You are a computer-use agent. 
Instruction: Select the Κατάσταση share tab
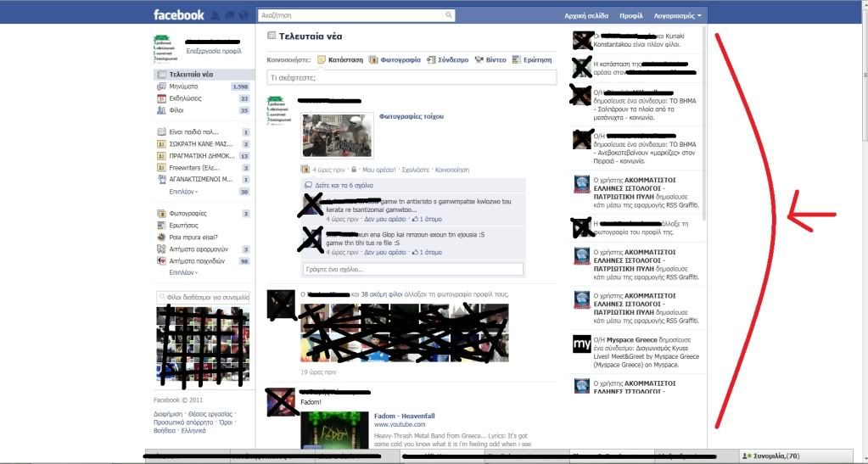[x=340, y=59]
